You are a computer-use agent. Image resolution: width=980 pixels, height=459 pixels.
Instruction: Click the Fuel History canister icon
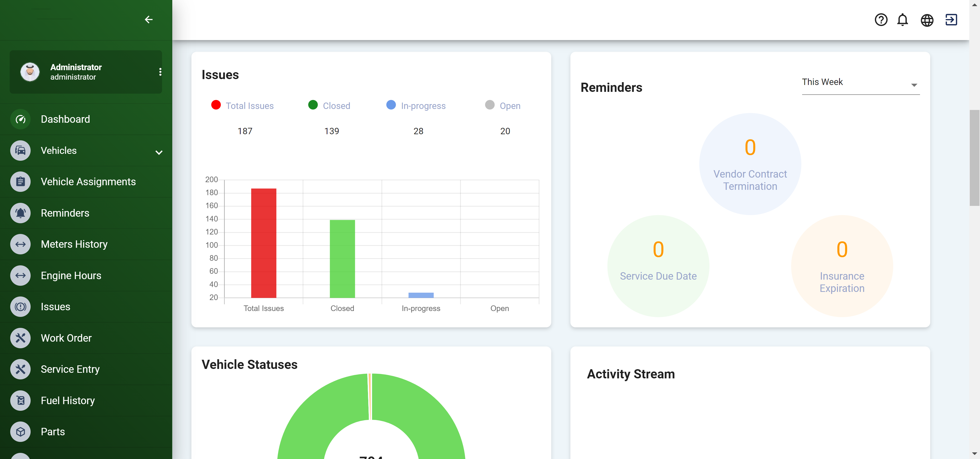point(20,401)
